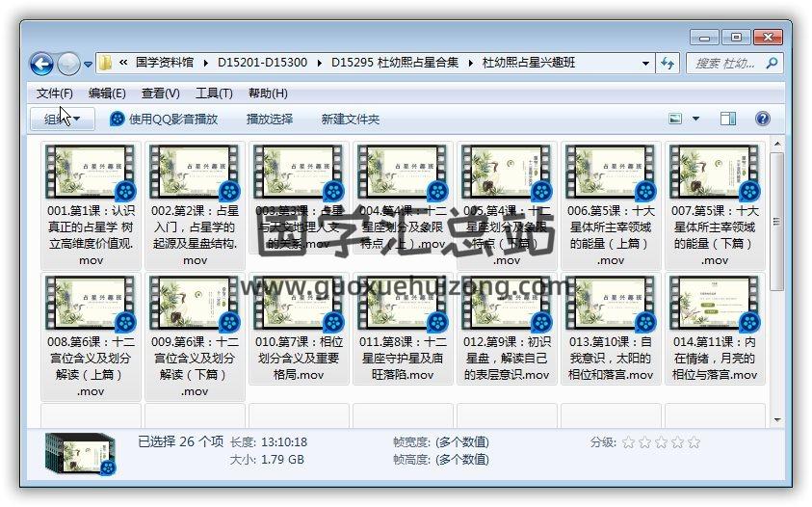The height and width of the screenshot is (507, 812).
Task: Click the change view icon in toolbar
Action: (676, 119)
